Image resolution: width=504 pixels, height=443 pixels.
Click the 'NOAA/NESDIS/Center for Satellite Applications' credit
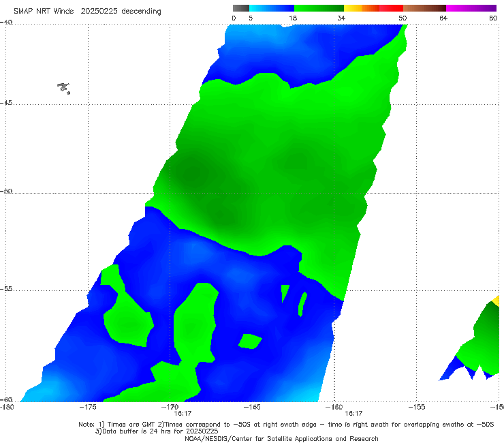[281, 438]
